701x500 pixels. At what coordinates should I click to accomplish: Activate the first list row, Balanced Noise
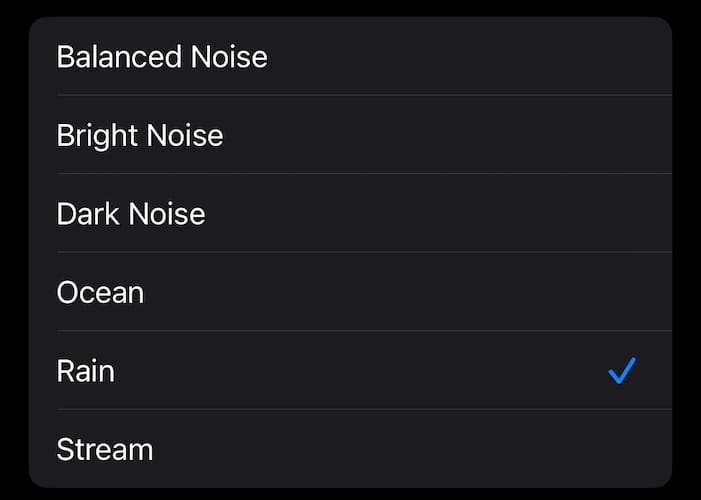pos(350,56)
